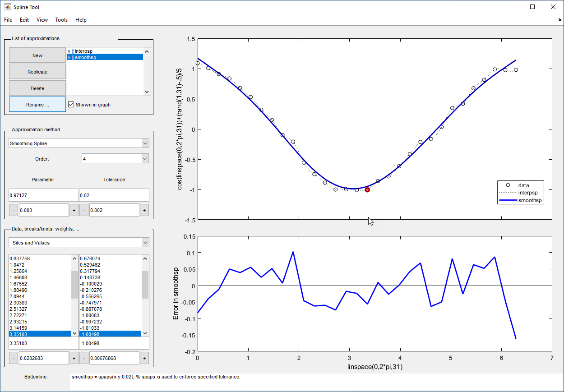This screenshot has width=564, height=392.
Task: Open the Tools menu
Action: [x=61, y=20]
